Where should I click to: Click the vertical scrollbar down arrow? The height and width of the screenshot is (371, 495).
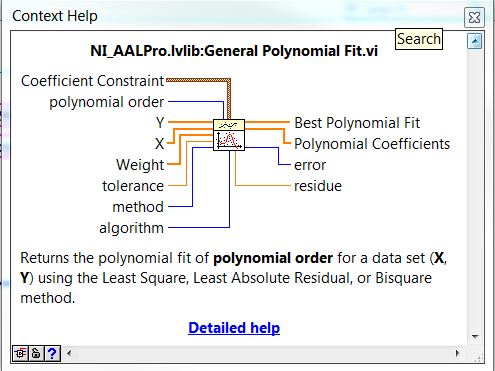(x=475, y=337)
